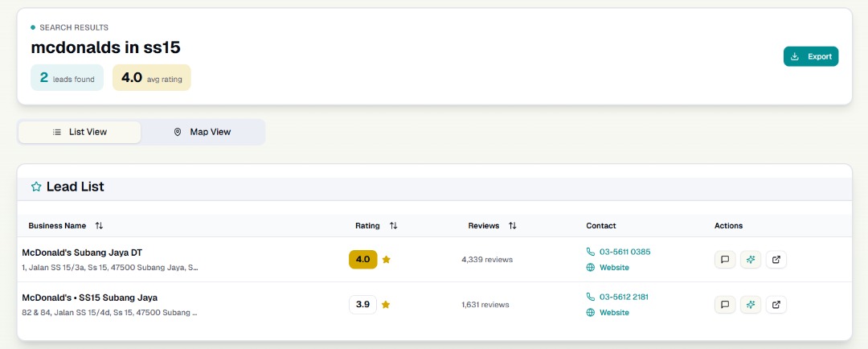Open Website link for McDonald's SS15 Subang Jaya
868x349 pixels.
click(614, 313)
